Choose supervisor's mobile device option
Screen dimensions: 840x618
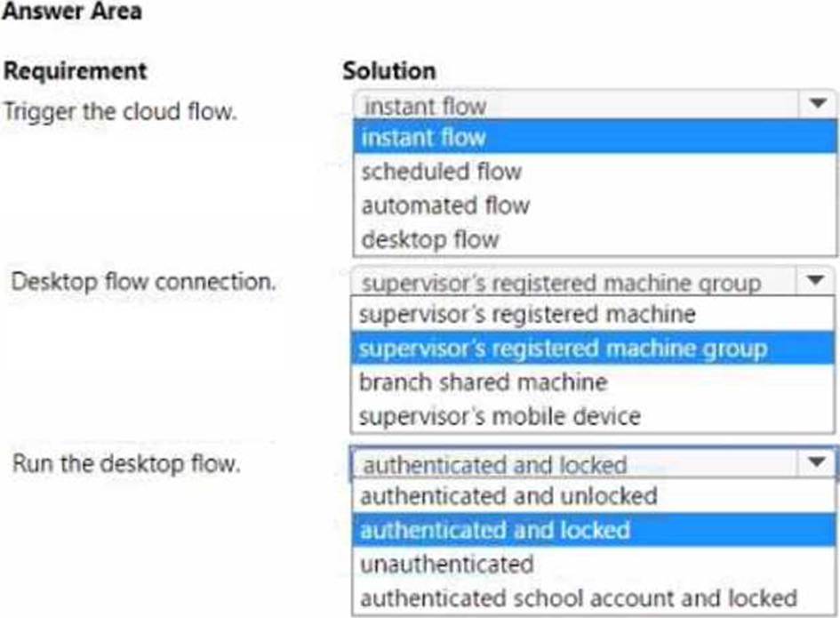pos(593,416)
